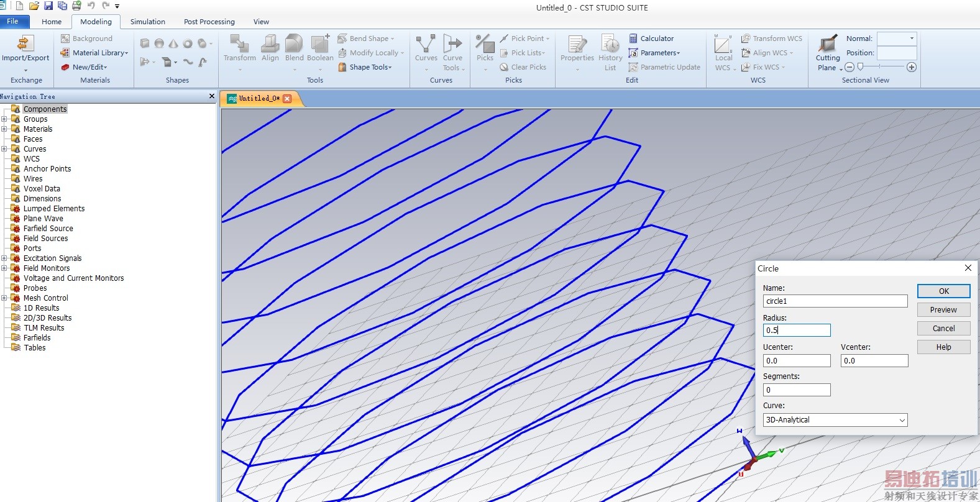Screen dimensions: 980x502
Task: Select the Boolean tool
Action: tap(320, 49)
